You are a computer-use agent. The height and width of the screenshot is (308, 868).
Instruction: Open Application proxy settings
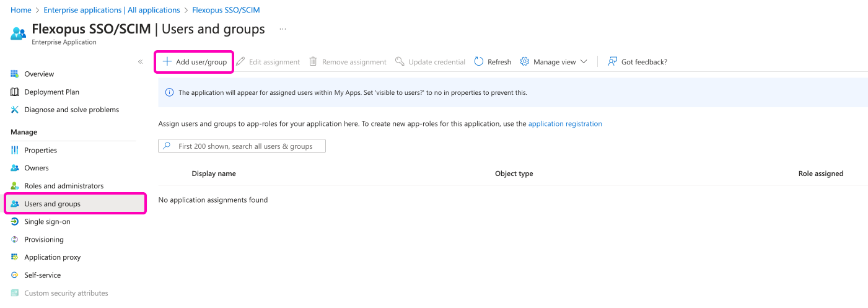coord(52,258)
